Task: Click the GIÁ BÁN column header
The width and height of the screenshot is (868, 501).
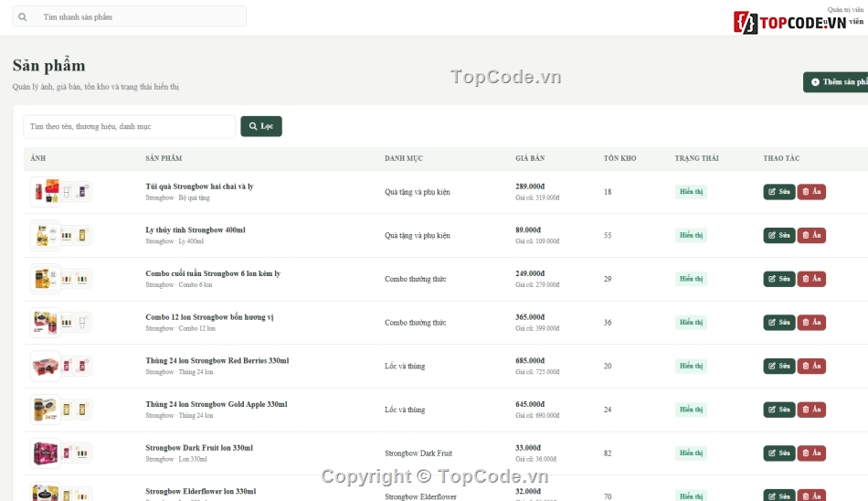Action: (530, 158)
